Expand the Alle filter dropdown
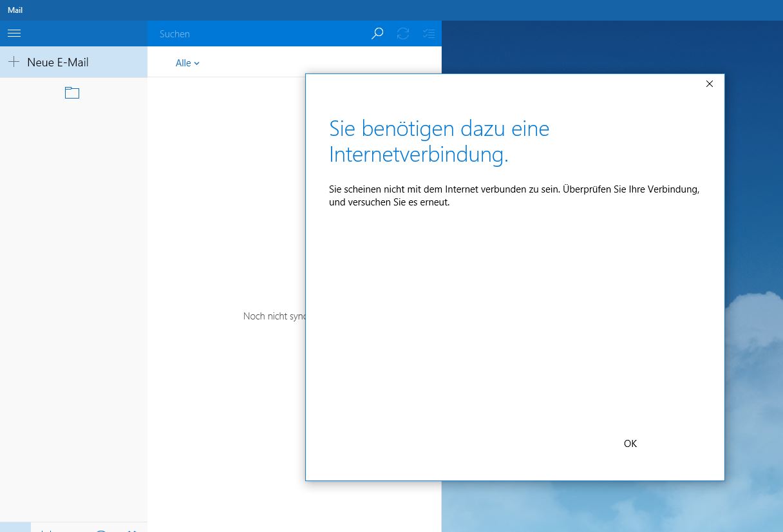 click(x=187, y=63)
